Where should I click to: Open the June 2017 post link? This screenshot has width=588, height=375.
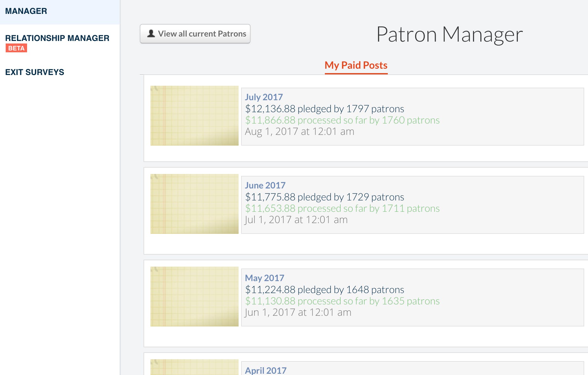coord(265,185)
